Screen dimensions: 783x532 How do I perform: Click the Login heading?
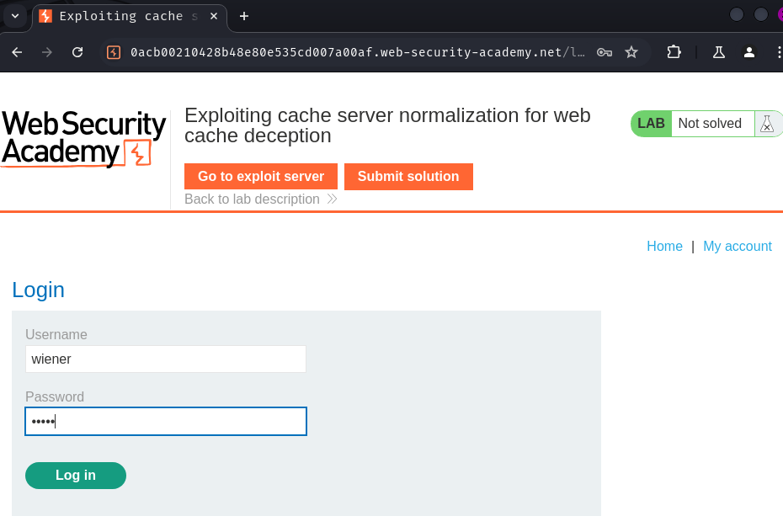39,290
